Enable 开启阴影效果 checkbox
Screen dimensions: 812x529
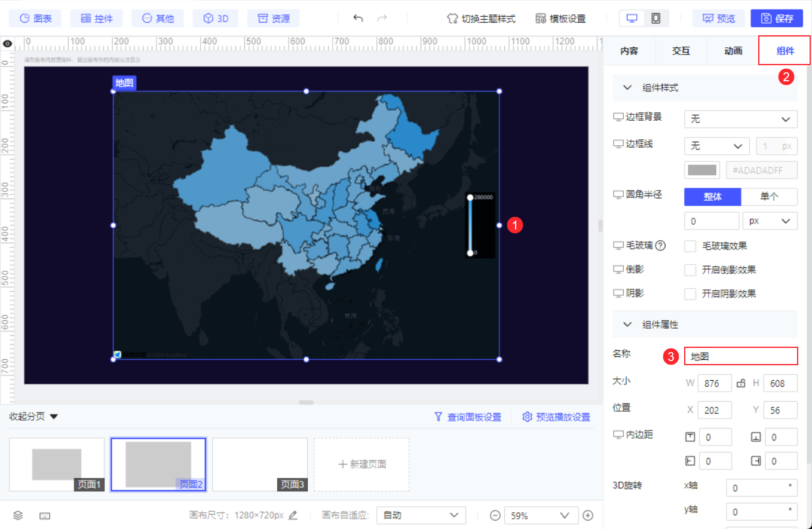[690, 293]
